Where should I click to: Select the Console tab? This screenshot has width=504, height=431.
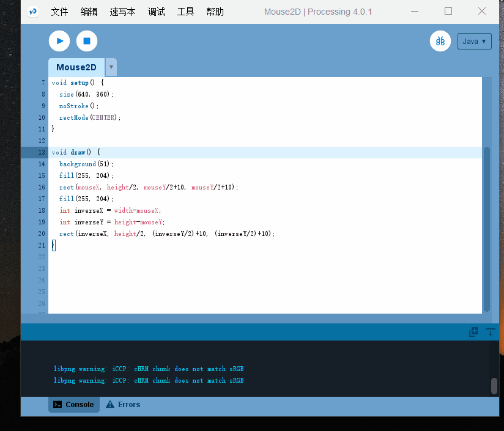click(x=73, y=404)
